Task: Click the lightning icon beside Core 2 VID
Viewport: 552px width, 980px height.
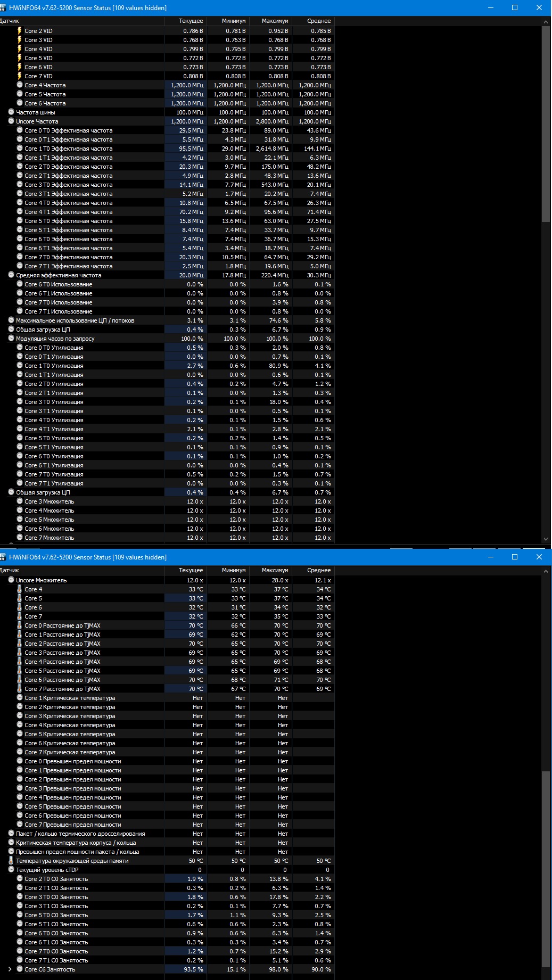Action: [x=20, y=31]
